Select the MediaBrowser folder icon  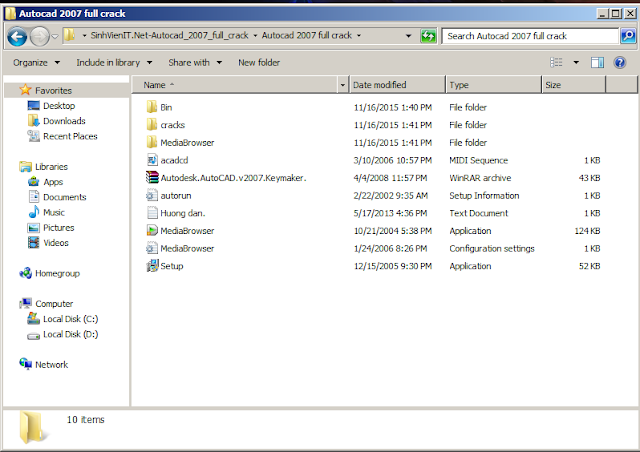152,143
